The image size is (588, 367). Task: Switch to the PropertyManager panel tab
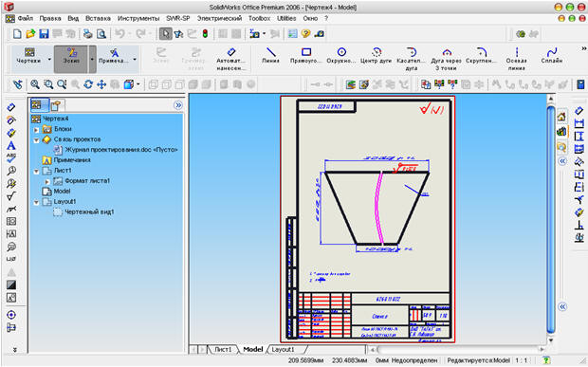click(56, 105)
